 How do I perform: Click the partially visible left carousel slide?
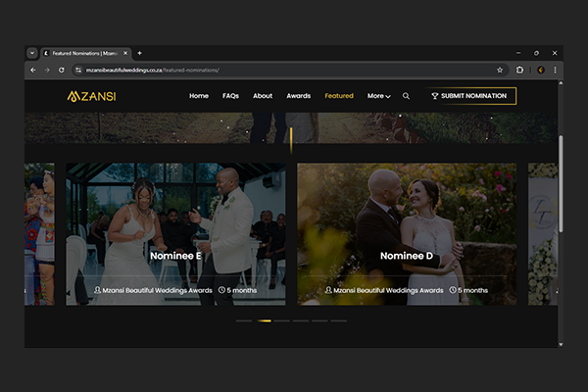39,234
